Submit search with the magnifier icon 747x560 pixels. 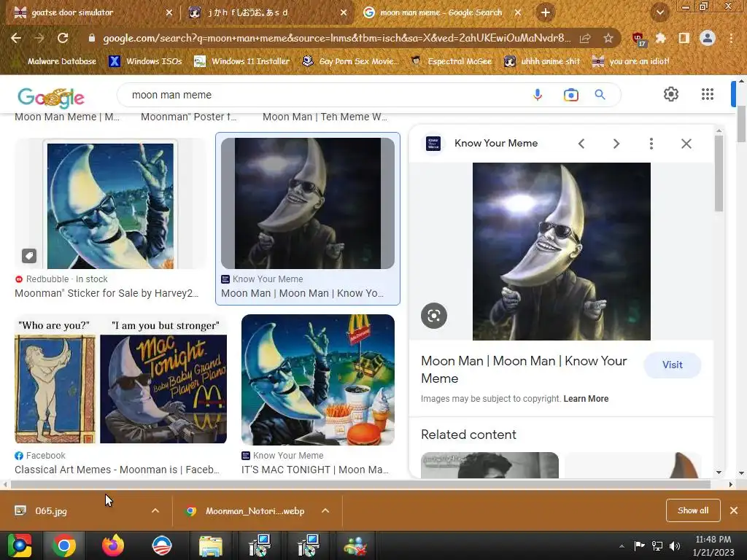click(600, 95)
